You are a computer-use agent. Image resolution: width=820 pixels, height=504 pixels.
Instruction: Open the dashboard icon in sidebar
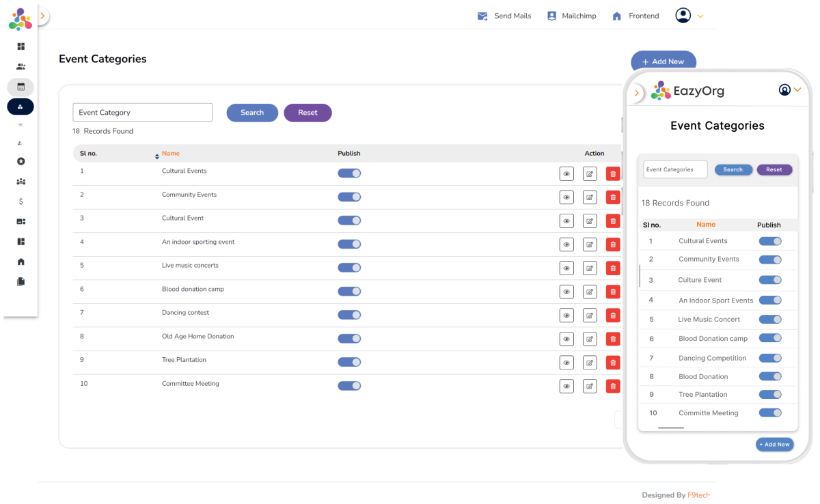(20, 46)
